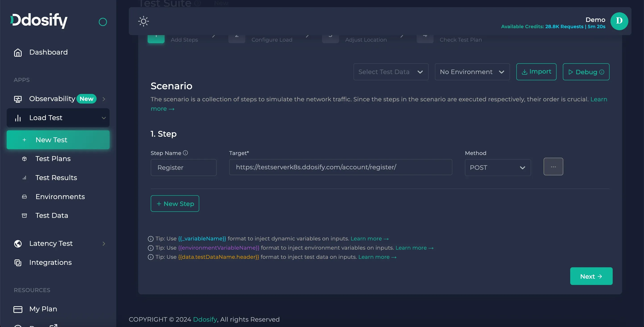
Task: Toggle light theme with the sun icon
Action: 143,21
